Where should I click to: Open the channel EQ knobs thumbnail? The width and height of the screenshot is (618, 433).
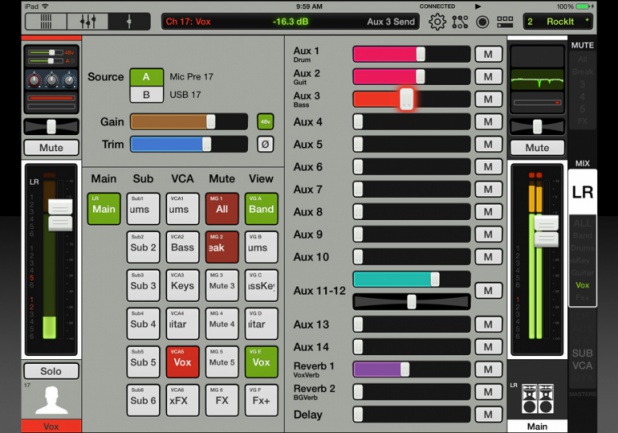click(x=51, y=80)
